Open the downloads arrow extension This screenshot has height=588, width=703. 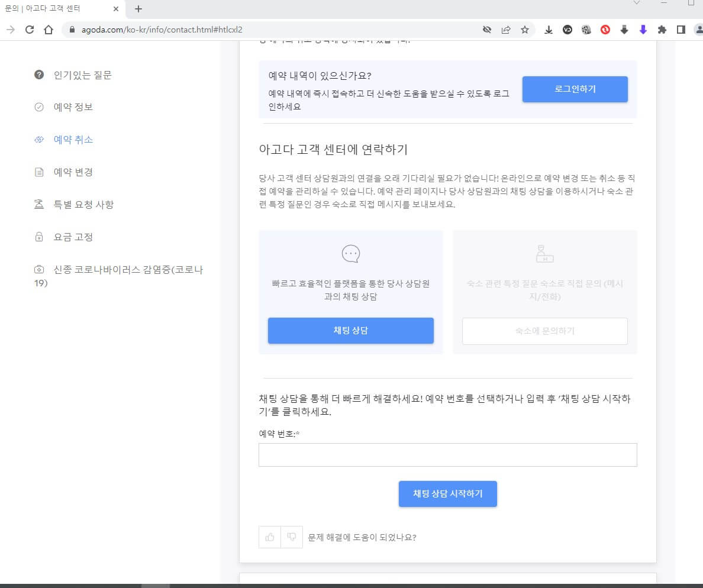(x=549, y=30)
